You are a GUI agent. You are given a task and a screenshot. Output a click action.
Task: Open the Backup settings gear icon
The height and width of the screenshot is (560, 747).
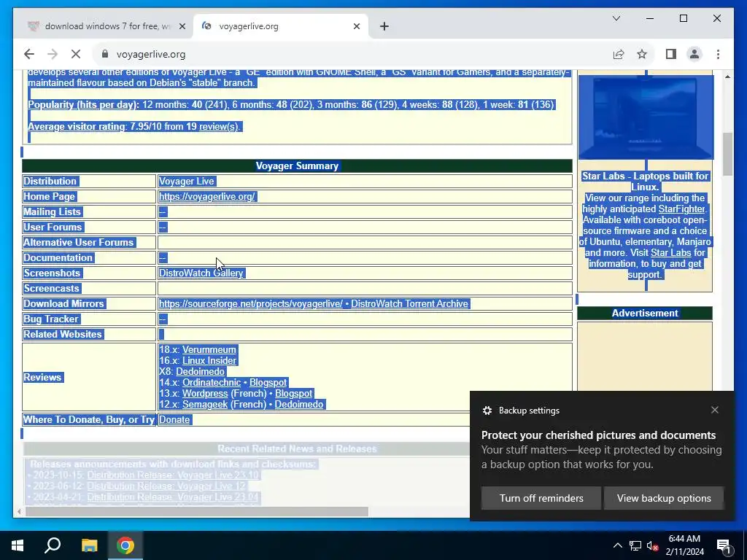(x=487, y=411)
